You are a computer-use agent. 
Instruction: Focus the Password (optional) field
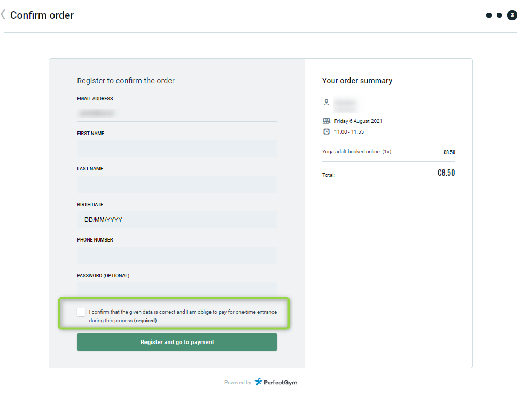click(177, 289)
